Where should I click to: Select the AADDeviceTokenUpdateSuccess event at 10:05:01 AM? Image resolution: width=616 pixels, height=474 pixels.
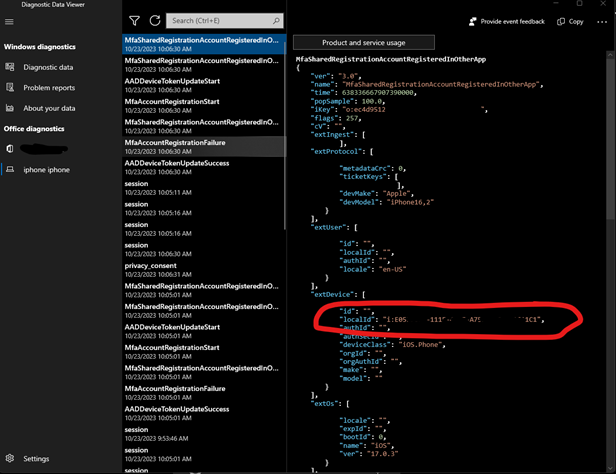(x=202, y=413)
